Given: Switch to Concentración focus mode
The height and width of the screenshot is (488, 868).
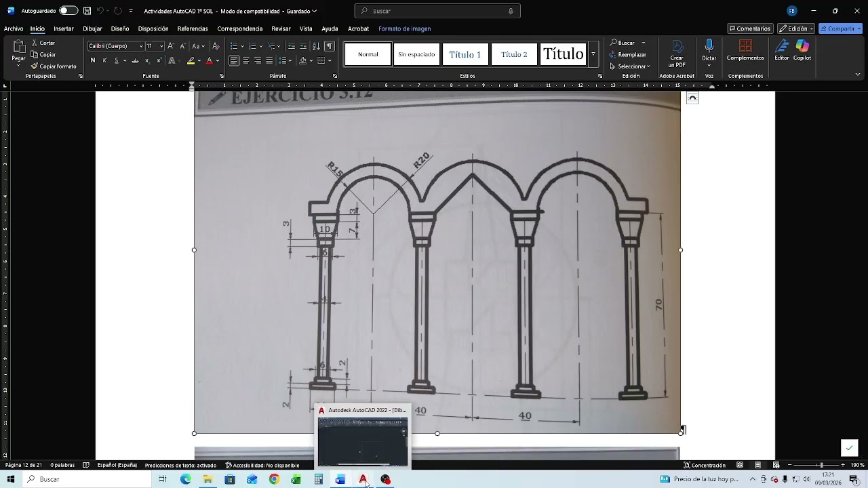Looking at the screenshot, I should tap(705, 465).
